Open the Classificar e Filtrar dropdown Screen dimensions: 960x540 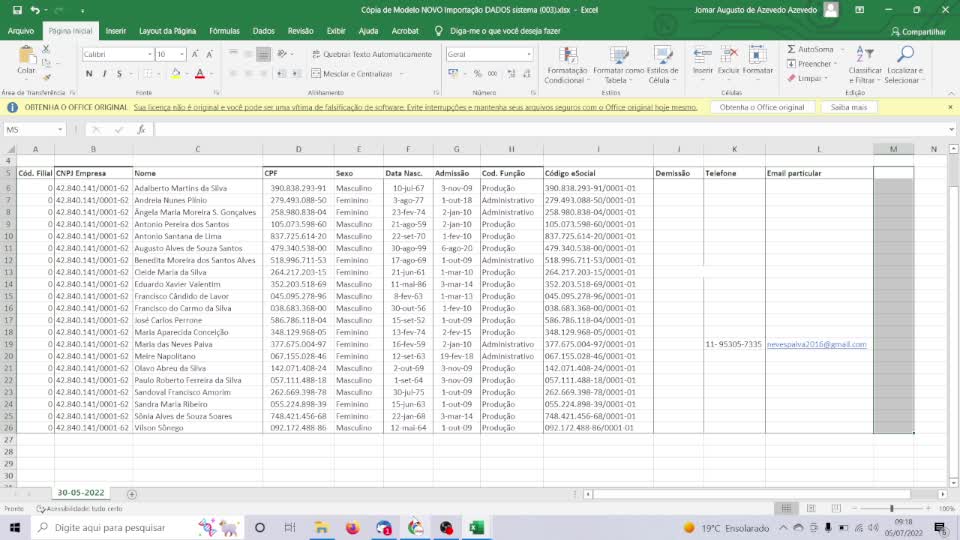point(864,65)
